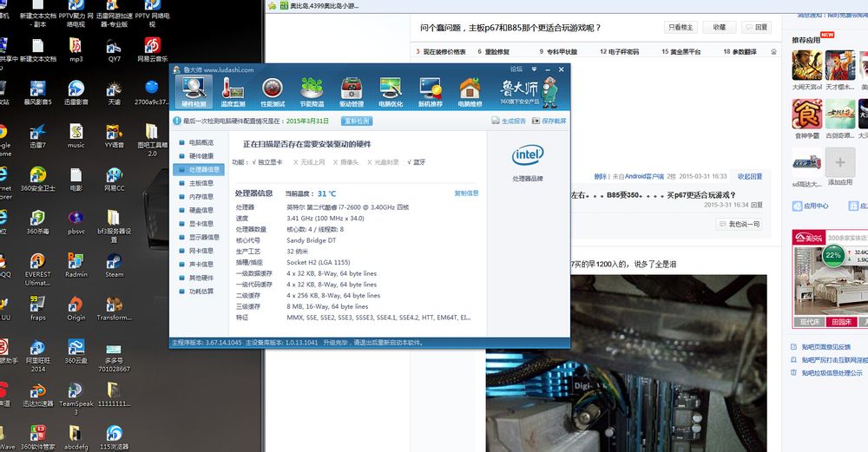Open 论坛 forum link in Ludashi title bar
Image resolution: width=868 pixels, height=452 pixels.
[516, 69]
